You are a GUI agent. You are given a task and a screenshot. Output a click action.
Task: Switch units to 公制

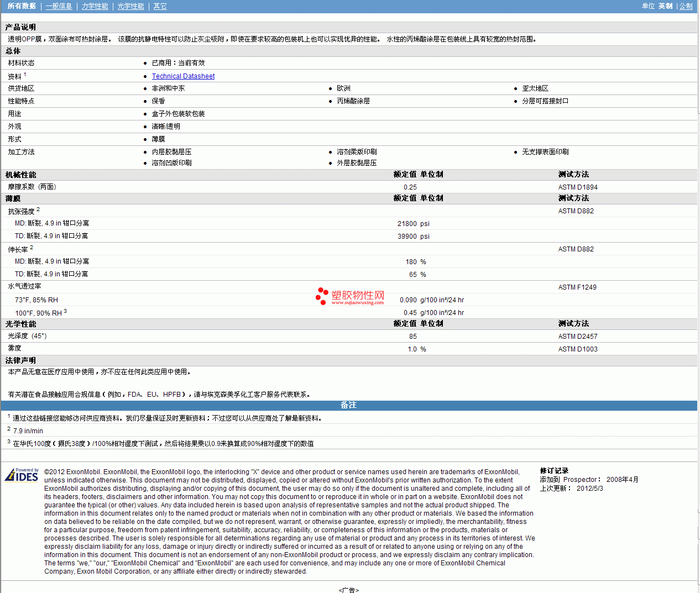pos(686,6)
